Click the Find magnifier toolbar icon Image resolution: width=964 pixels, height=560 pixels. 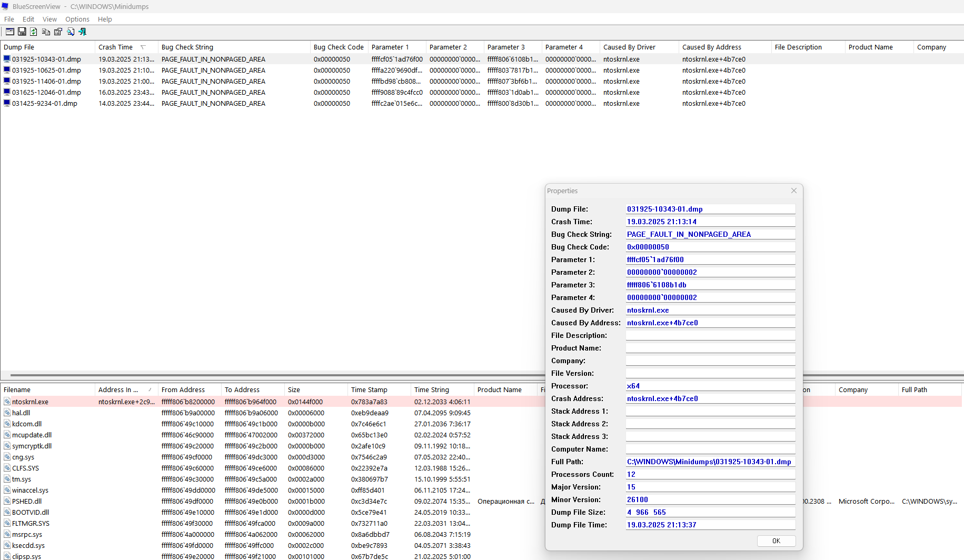71,32
